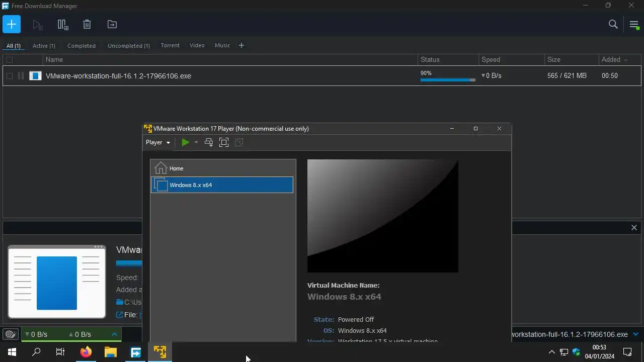The image size is (644, 362).
Task: Show hidden system tray icons
Action: click(x=551, y=352)
